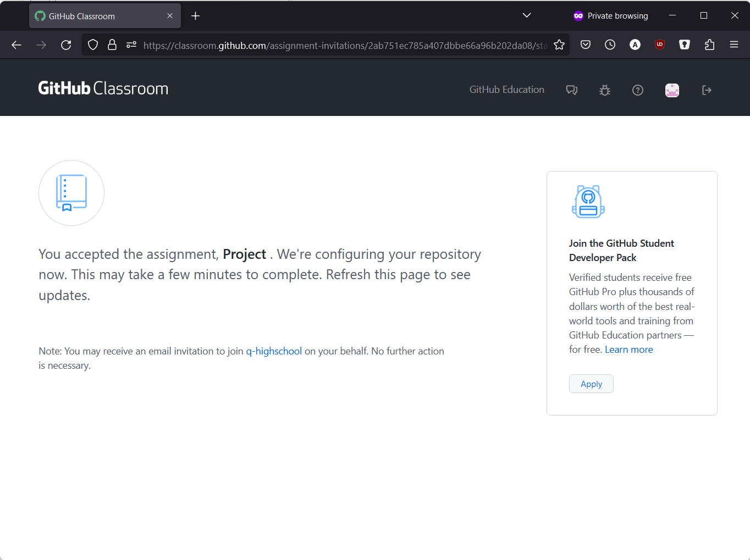Click the GitHub Classroom discussions icon
This screenshot has width=750, height=560.
(x=572, y=90)
